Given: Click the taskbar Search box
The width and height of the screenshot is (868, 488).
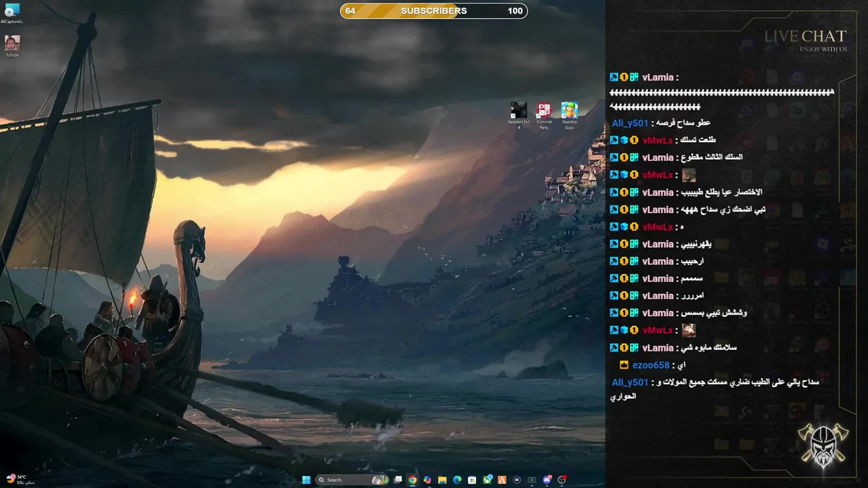Looking at the screenshot, I should (x=352, y=480).
